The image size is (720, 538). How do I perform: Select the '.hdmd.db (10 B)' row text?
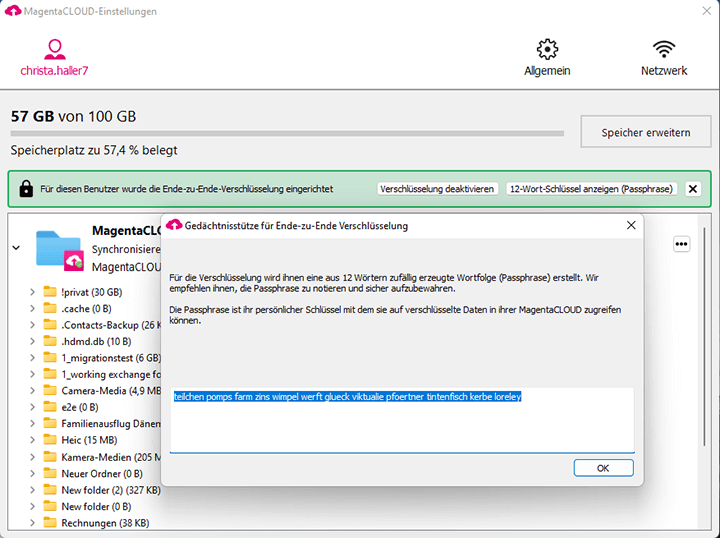tap(96, 342)
